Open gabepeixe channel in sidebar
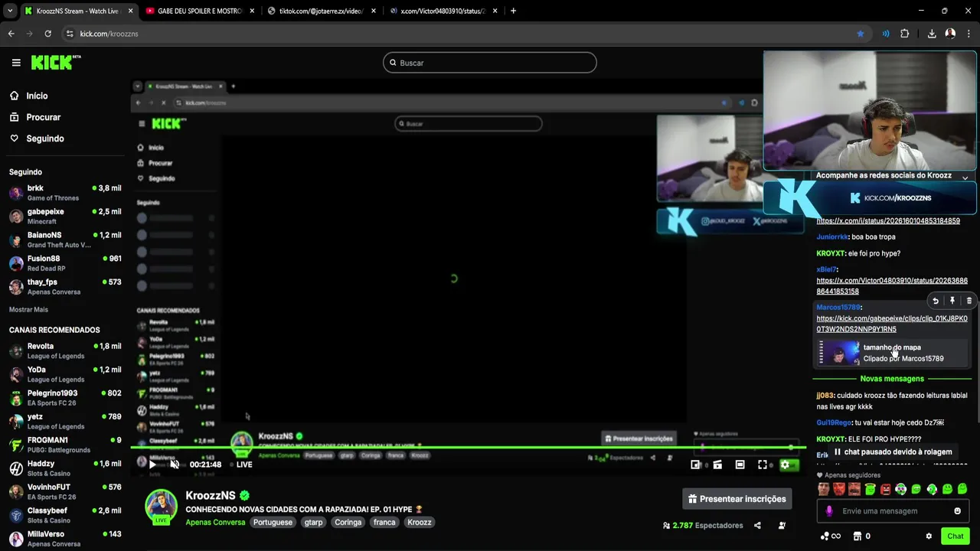980x551 pixels. (x=65, y=217)
